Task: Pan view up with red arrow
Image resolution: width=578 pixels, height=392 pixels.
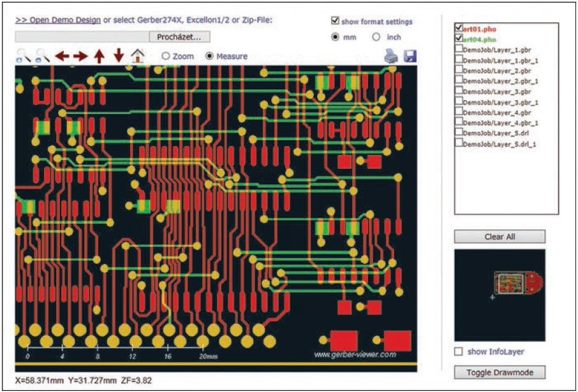Action: pyautogui.click(x=99, y=56)
